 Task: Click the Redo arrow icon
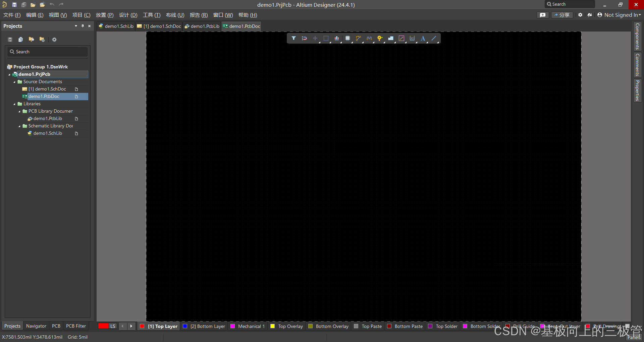pos(61,5)
